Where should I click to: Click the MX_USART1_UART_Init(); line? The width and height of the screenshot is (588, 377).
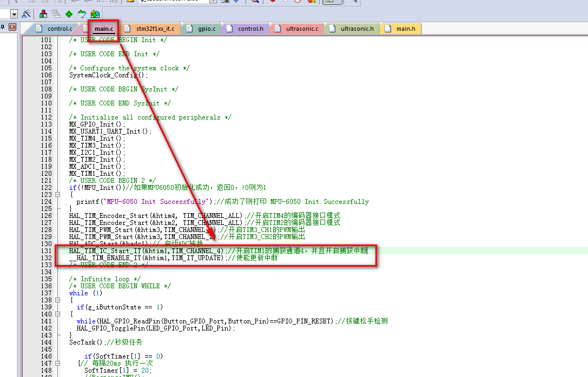click(110, 131)
